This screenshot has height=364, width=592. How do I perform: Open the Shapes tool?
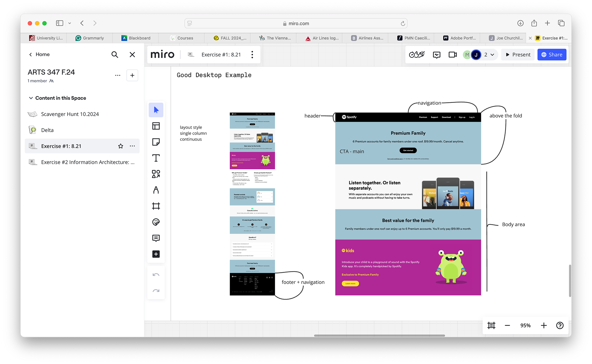(x=156, y=174)
